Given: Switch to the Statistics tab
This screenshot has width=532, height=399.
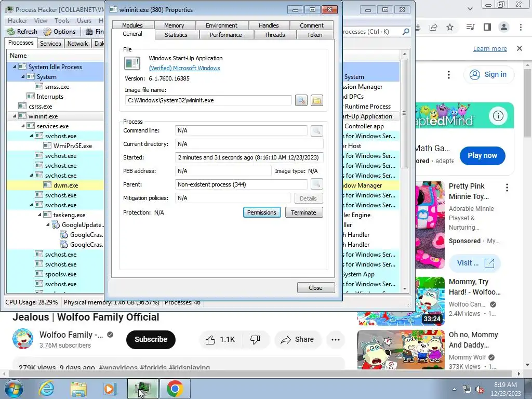Looking at the screenshot, I should [176, 35].
